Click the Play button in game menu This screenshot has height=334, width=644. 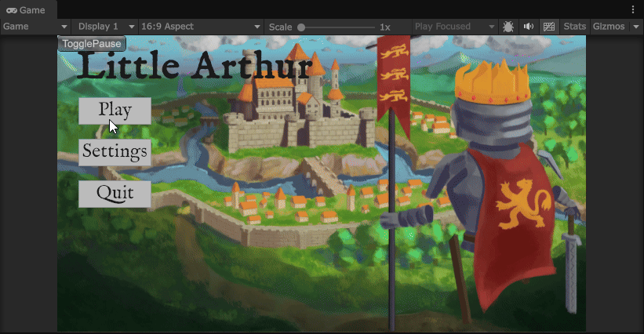[x=115, y=111]
